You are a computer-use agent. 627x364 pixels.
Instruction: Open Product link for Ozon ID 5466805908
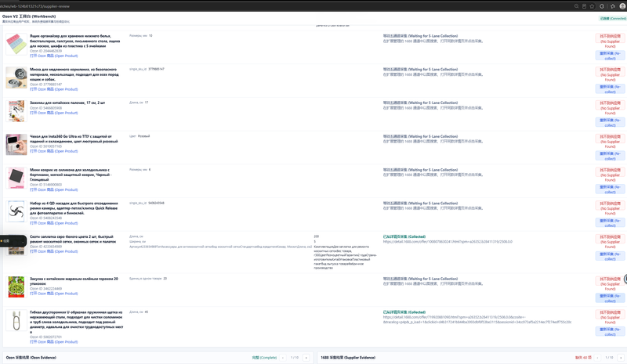tap(53, 113)
